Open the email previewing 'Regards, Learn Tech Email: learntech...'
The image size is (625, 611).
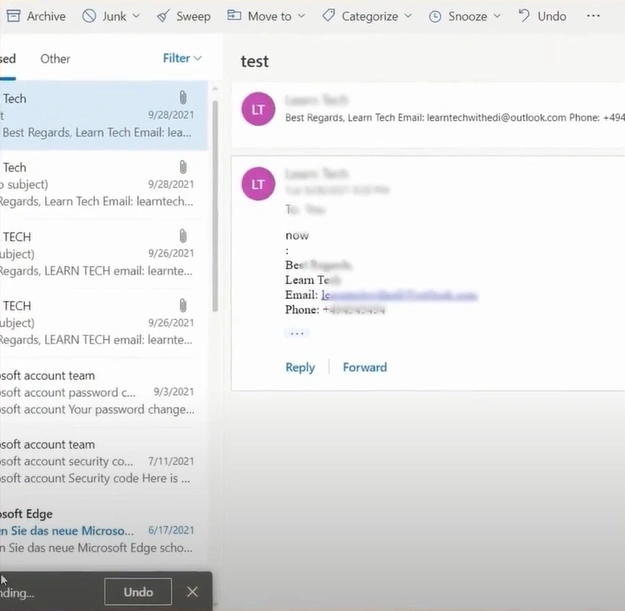pos(104,185)
